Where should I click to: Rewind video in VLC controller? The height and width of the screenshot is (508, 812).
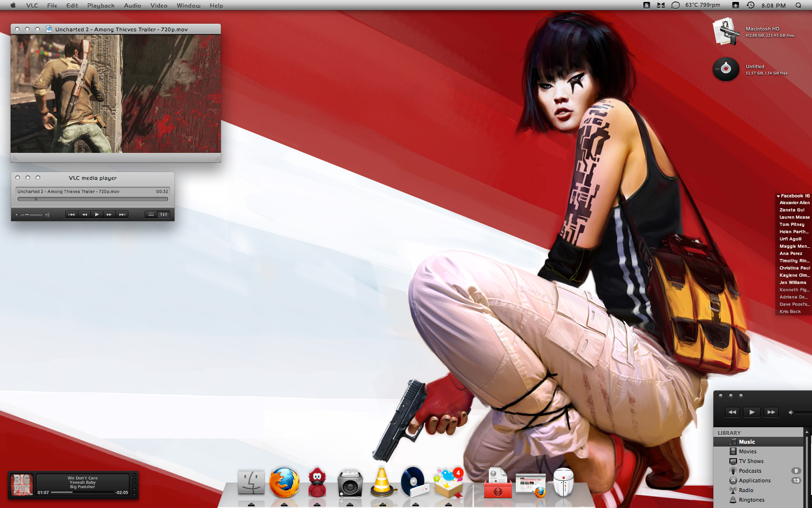tap(84, 214)
